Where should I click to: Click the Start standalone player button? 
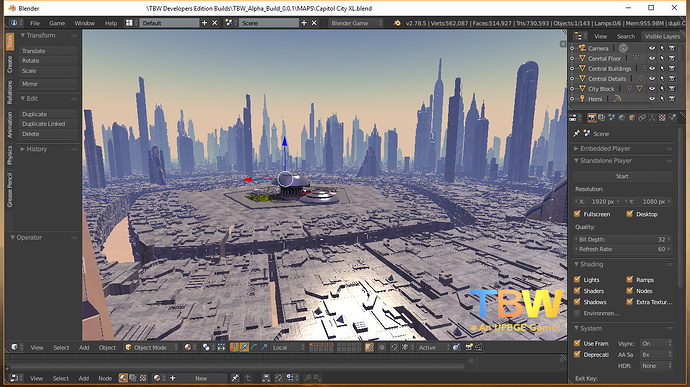622,176
